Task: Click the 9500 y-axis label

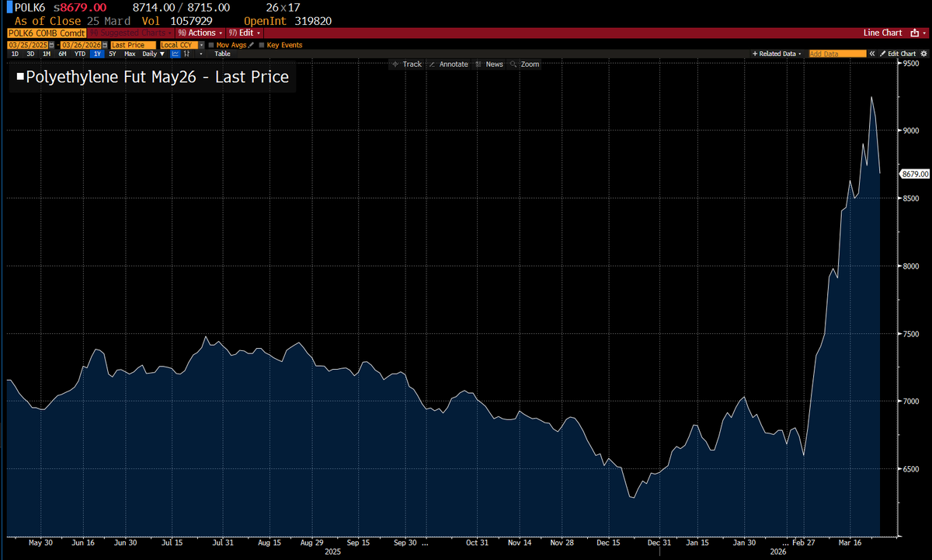Action: 911,64
